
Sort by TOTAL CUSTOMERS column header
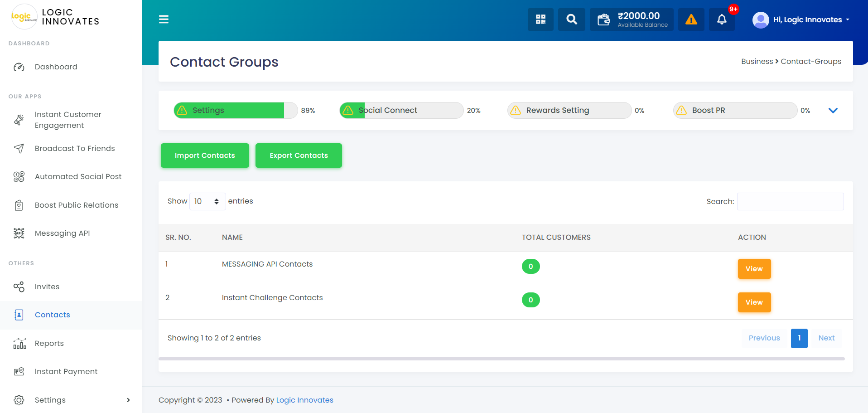tap(556, 238)
